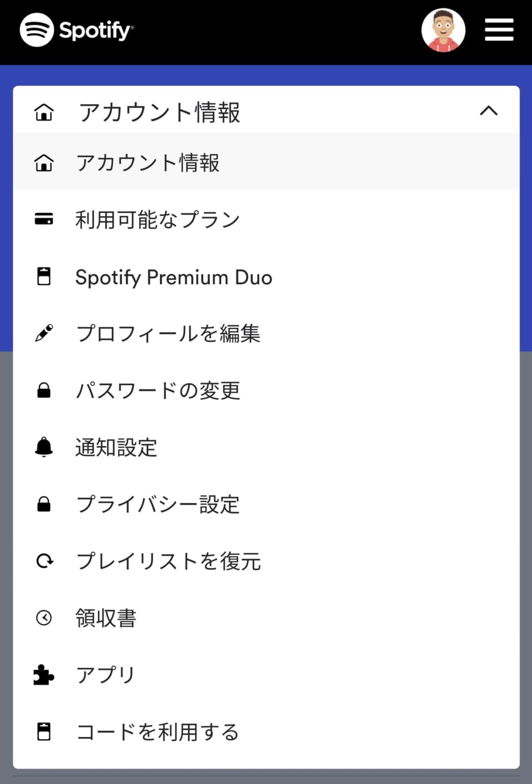The image size is (532, 784).
Task: Open 通知設定 page
Action: (x=116, y=448)
